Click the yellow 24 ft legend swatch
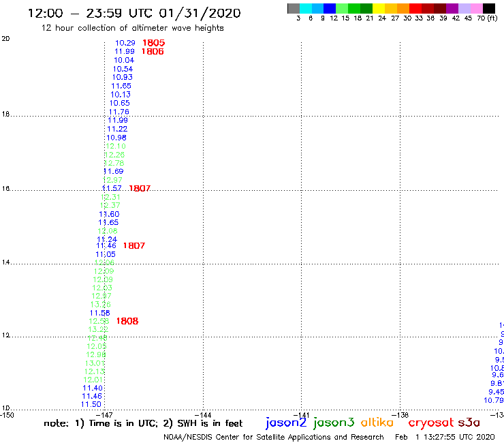The image size is (504, 443). 379,8
